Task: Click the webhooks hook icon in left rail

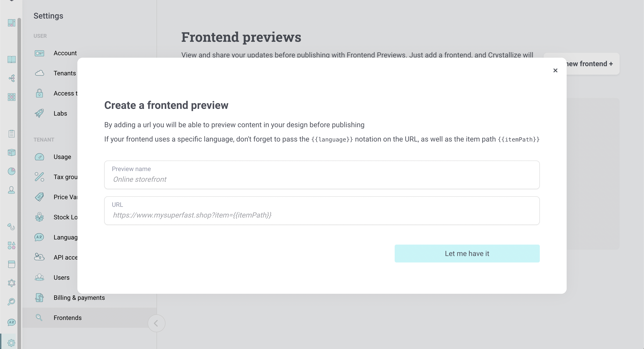Action: pyautogui.click(x=11, y=227)
